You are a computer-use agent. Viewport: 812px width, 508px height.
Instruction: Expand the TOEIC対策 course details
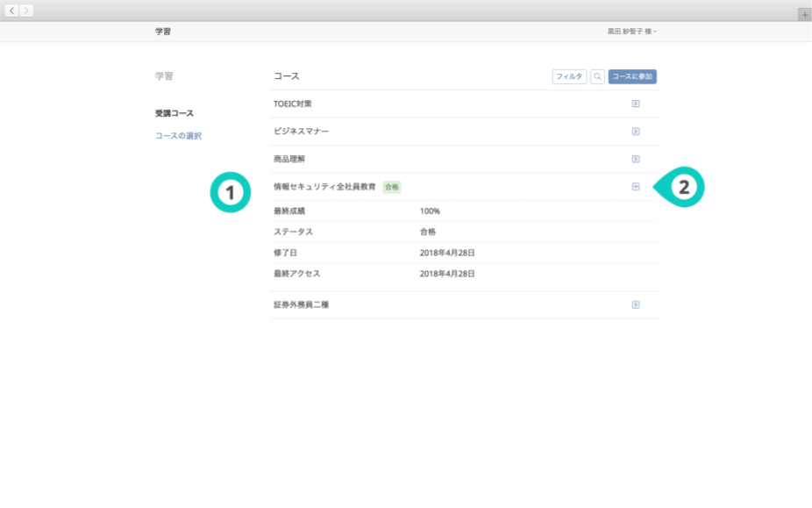coord(636,104)
